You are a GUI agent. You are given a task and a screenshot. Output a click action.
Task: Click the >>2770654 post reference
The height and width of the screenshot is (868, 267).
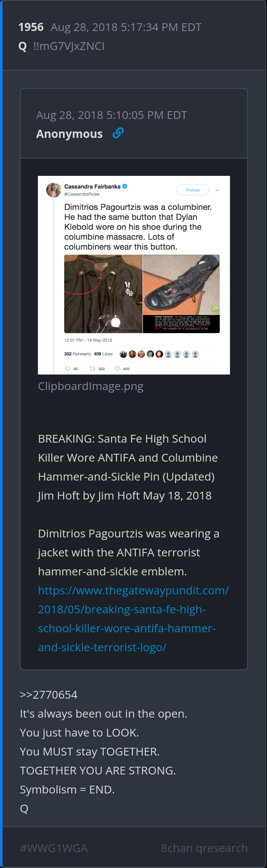coord(49,695)
